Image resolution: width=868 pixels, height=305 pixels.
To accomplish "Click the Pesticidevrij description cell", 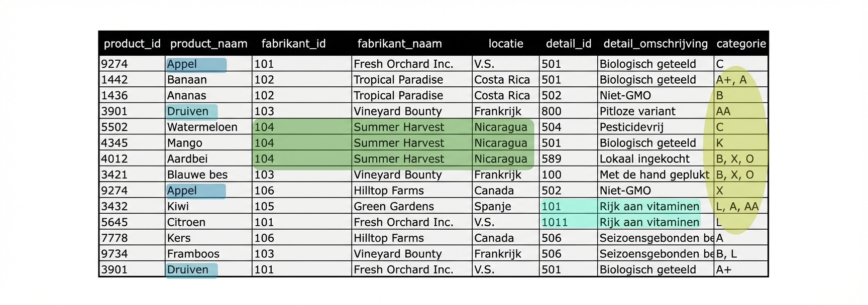I will pos(631,127).
